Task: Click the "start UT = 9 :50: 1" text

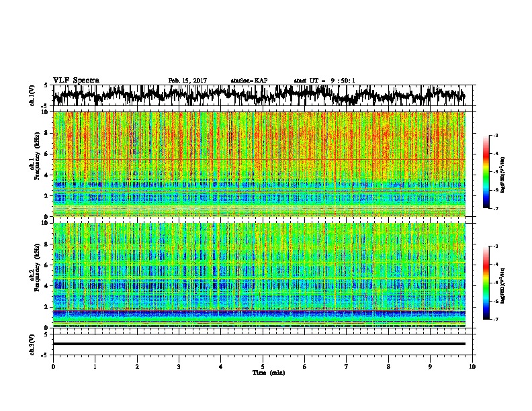Action: click(324, 81)
